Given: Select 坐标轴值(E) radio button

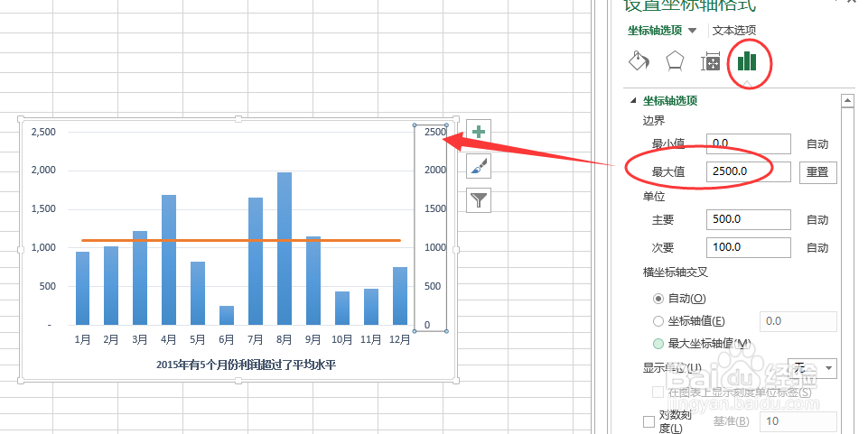Looking at the screenshot, I should 658,321.
